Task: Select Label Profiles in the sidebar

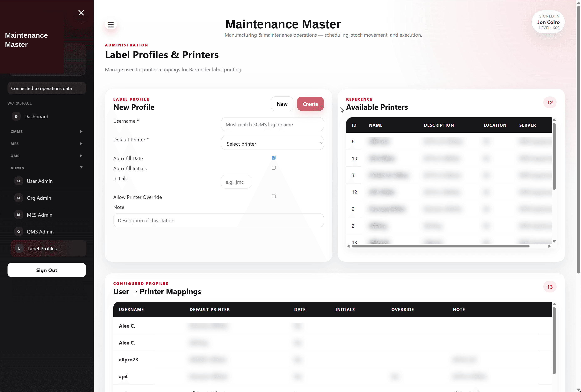Action: [48, 248]
